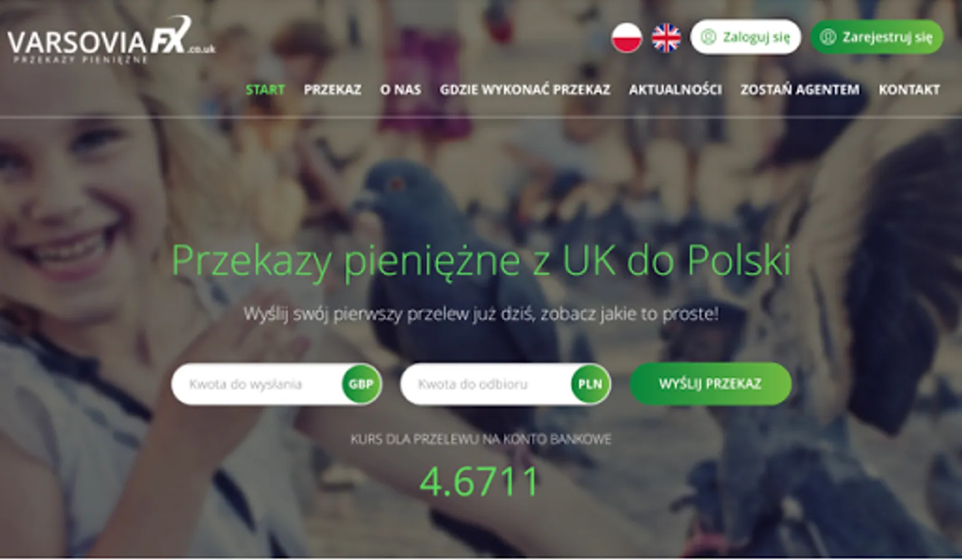
Task: Click the 4.6711 exchange rate value
Action: (x=479, y=482)
